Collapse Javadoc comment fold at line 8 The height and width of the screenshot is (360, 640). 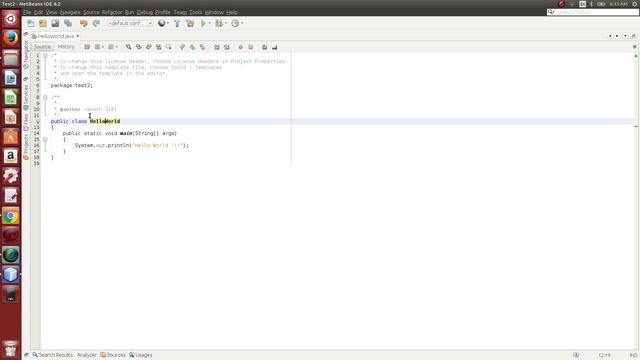(45, 98)
